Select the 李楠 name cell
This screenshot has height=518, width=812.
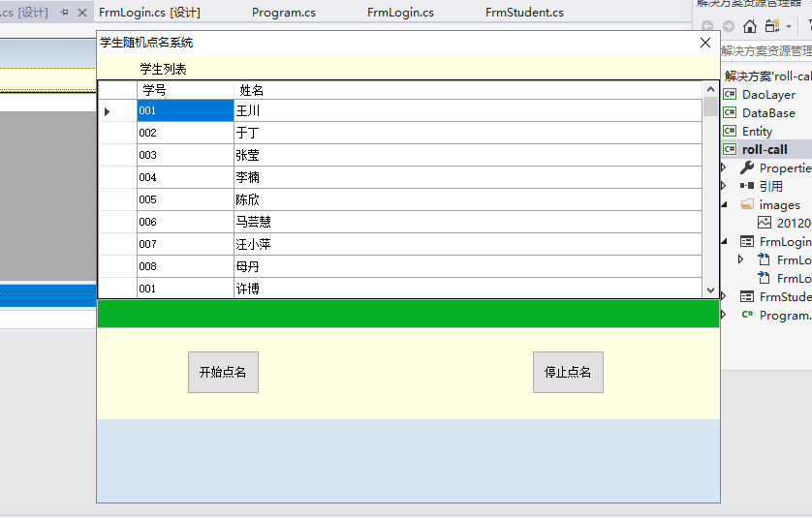[468, 177]
